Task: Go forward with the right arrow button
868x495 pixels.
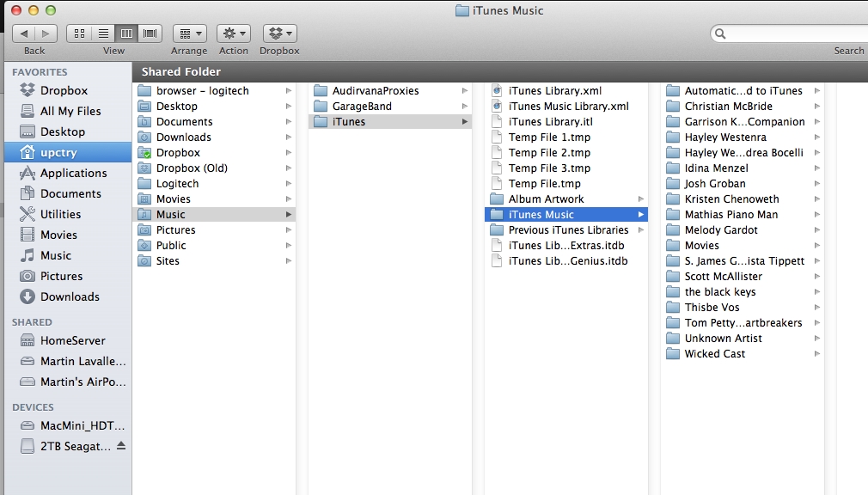Action: pos(46,34)
